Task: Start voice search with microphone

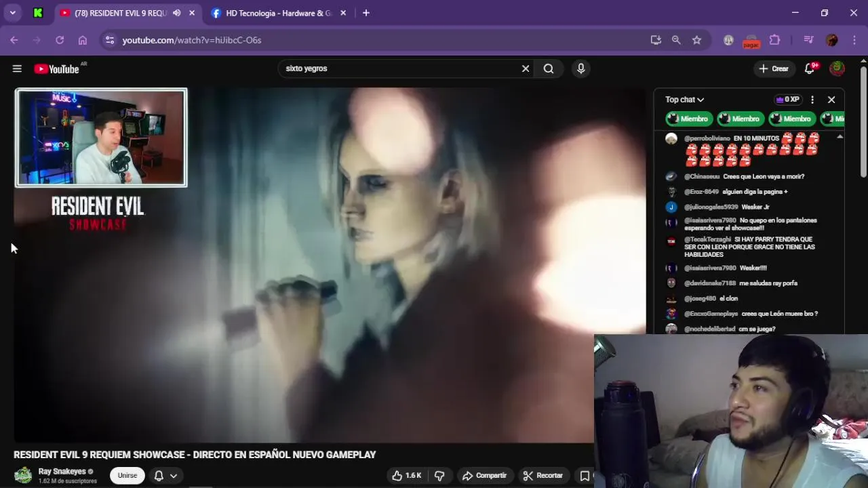Action: pos(580,68)
